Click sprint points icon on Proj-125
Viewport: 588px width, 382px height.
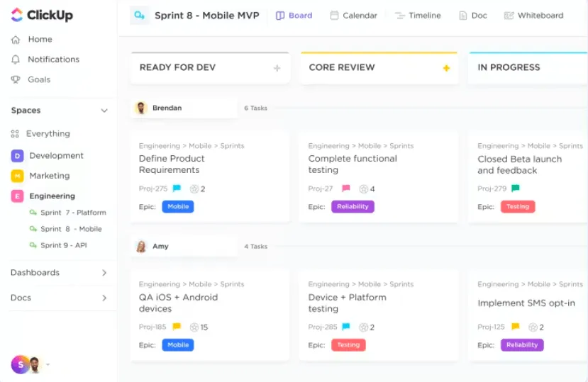click(x=533, y=327)
